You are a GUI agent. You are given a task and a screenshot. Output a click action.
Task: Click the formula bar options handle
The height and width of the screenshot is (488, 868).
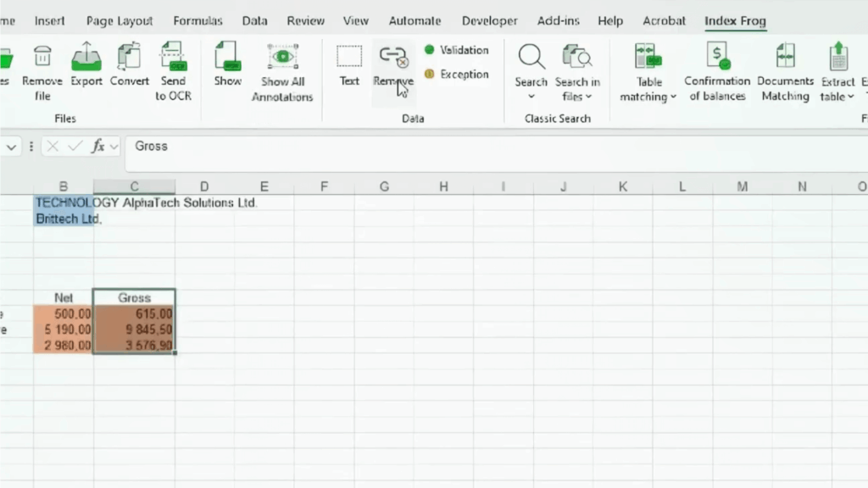[x=31, y=147]
